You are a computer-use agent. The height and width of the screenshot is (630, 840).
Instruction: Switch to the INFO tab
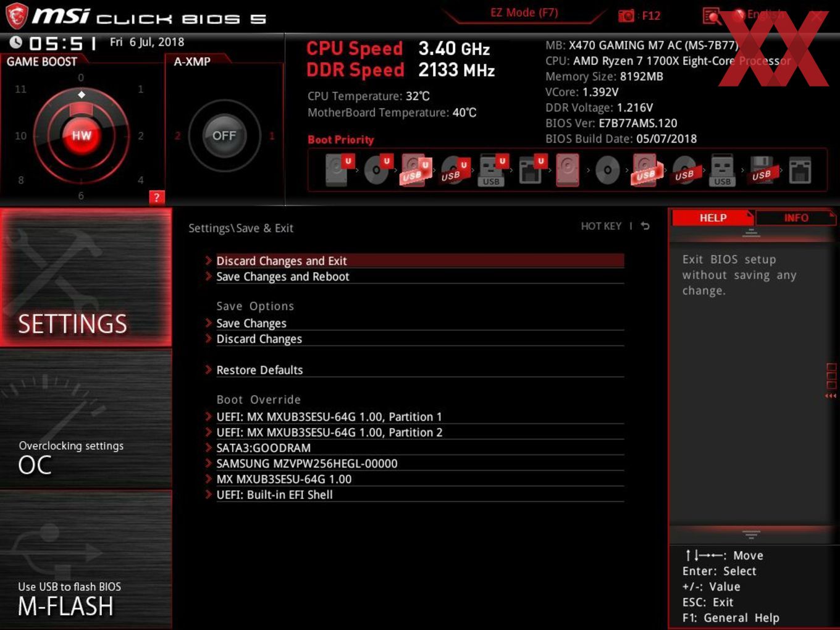point(796,217)
